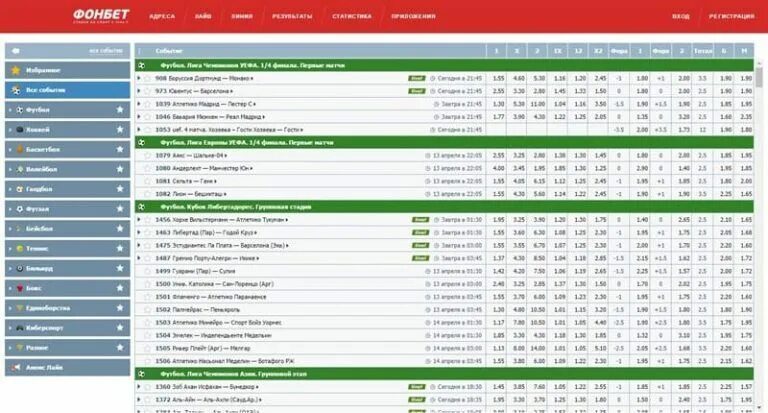Click the ВХОД login link
Viewport: 768px width, 413px height.
(681, 16)
